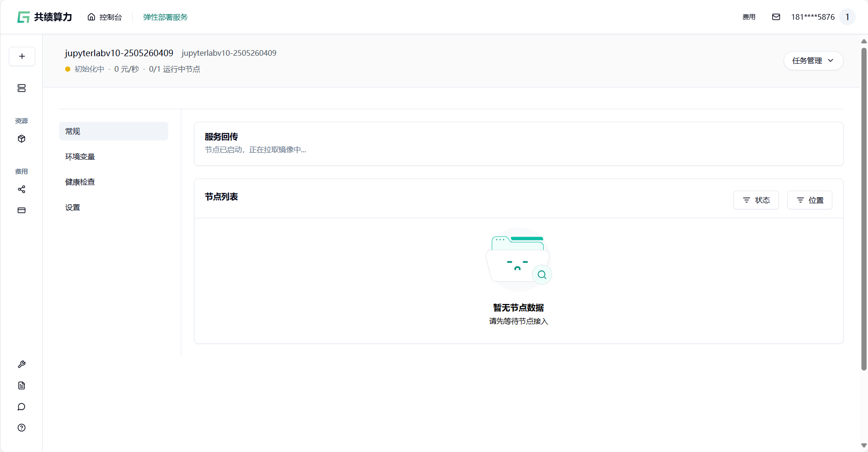The image size is (868, 452).
Task: Open the credit card billing icon
Action: (22, 210)
